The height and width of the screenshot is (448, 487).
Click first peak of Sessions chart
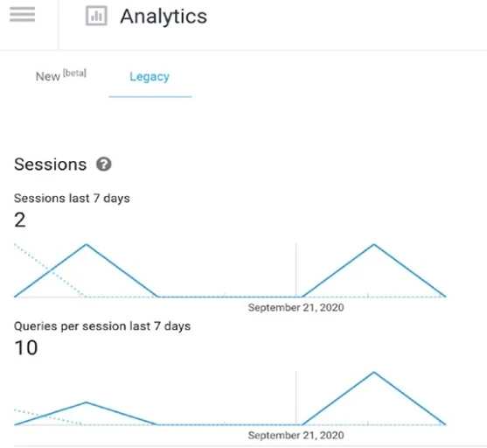tap(87, 245)
